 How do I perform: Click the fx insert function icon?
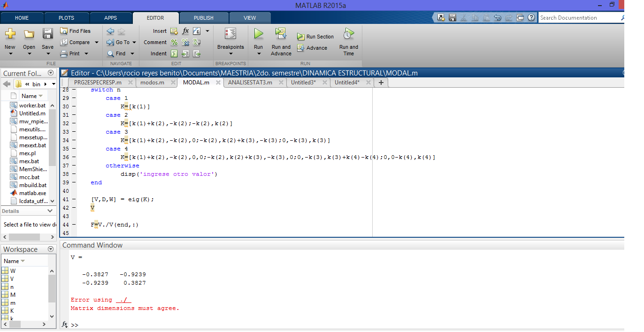(x=185, y=31)
